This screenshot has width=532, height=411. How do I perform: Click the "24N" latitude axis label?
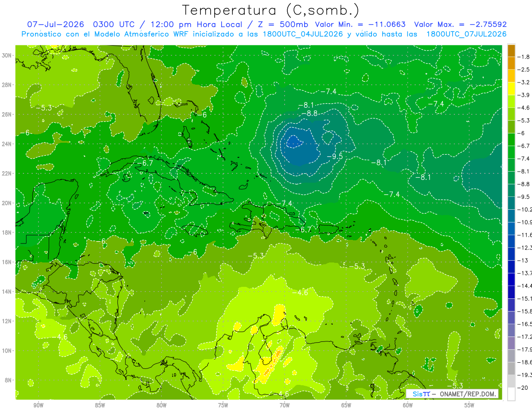[8, 144]
